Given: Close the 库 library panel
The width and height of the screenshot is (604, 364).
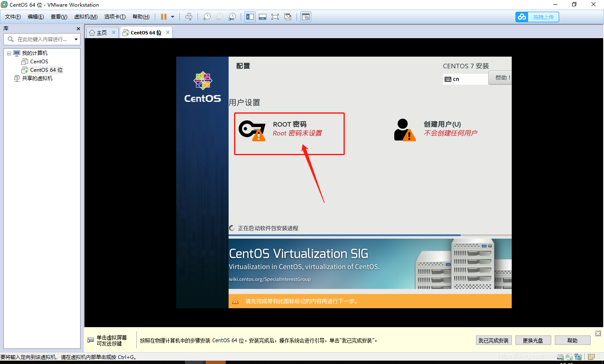Looking at the screenshot, I should point(78,29).
